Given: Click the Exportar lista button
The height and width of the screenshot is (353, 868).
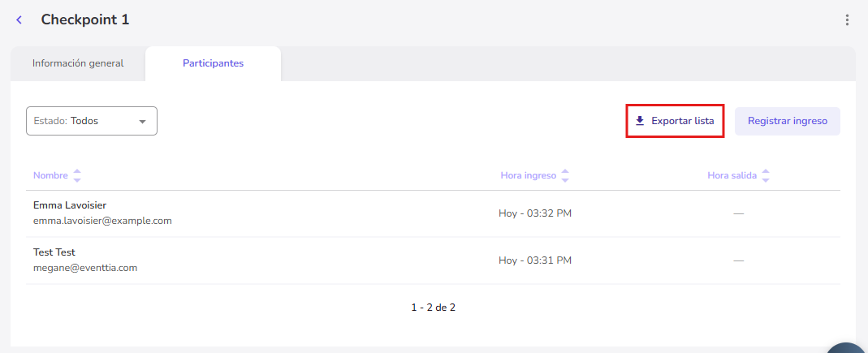Looking at the screenshot, I should point(675,121).
